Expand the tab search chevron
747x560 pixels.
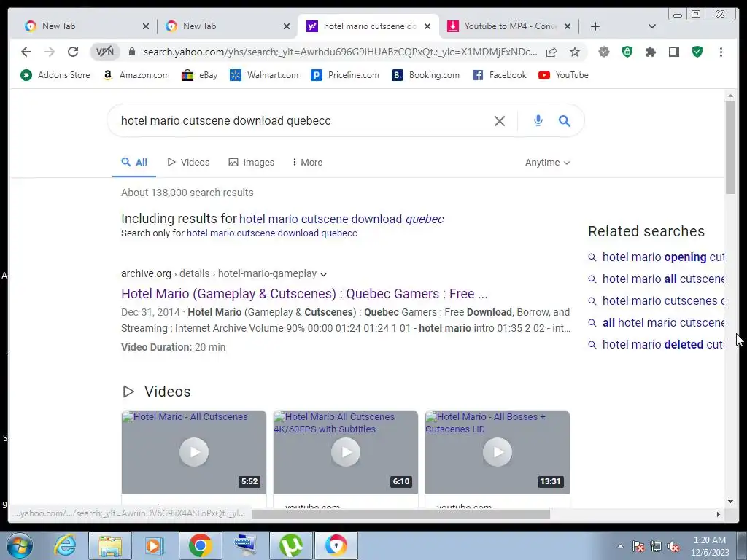click(652, 26)
